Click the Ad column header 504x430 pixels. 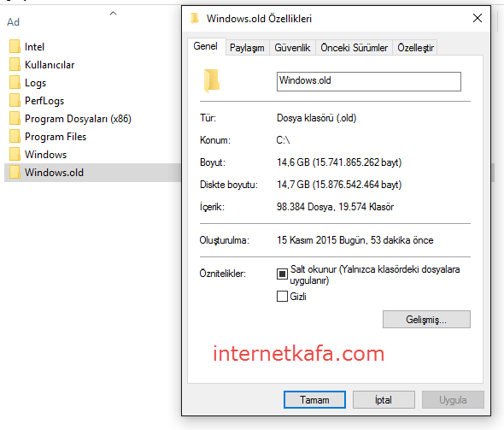coord(13,22)
